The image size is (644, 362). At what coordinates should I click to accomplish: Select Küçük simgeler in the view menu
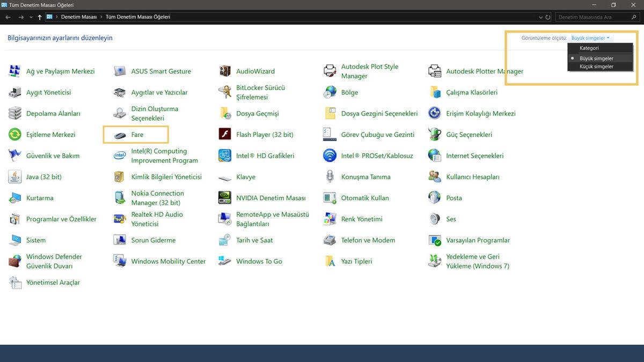click(x=596, y=67)
